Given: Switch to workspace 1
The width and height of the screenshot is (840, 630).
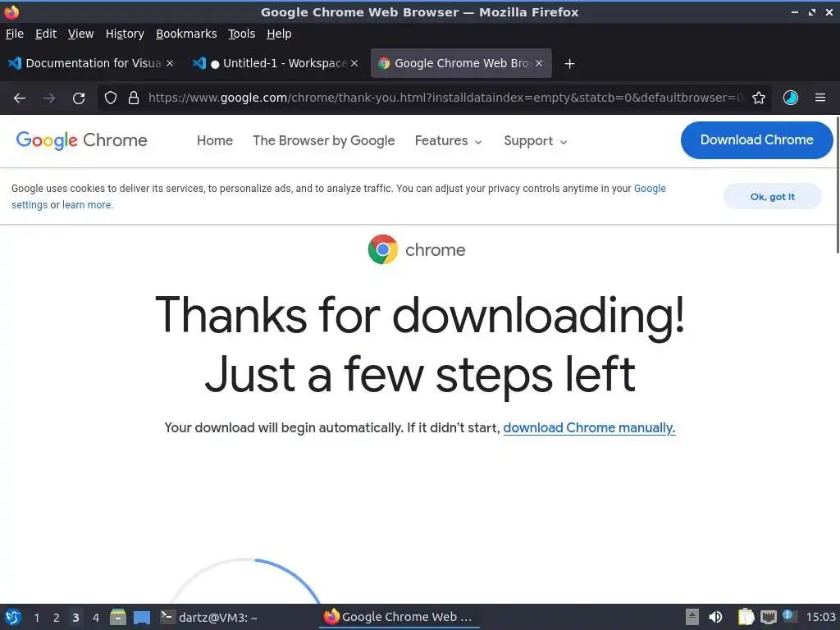Looking at the screenshot, I should click(36, 618).
